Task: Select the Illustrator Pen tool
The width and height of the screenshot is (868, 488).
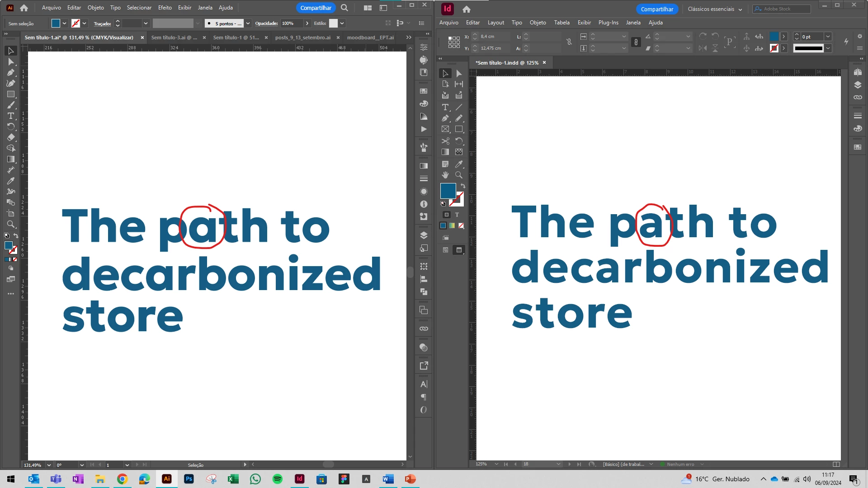Action: (11, 72)
